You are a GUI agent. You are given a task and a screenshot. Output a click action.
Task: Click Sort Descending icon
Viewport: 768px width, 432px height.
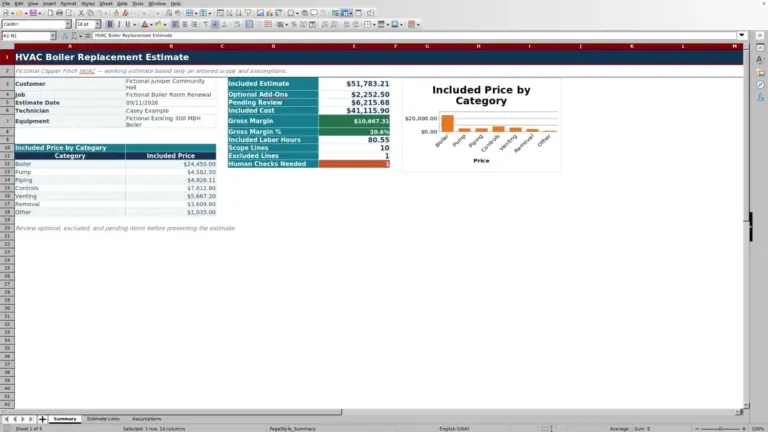tap(239, 13)
